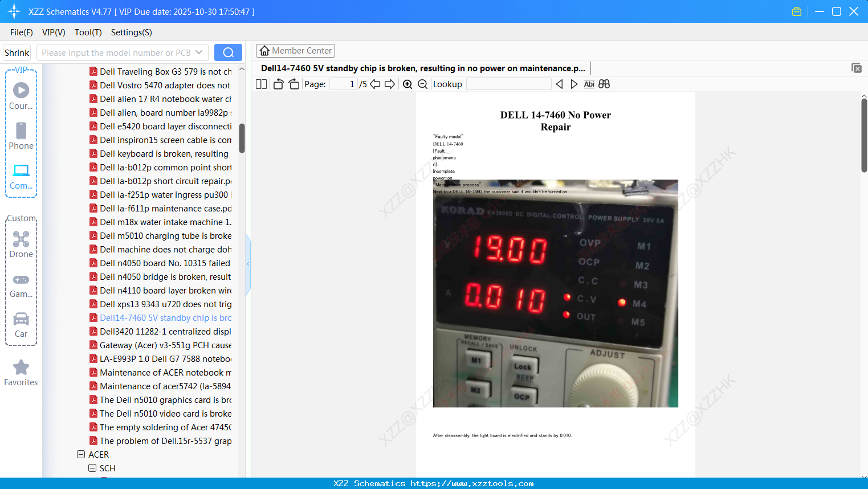
Task: Open 'Dell Vostro 5470 adapter' file
Action: coord(161,85)
